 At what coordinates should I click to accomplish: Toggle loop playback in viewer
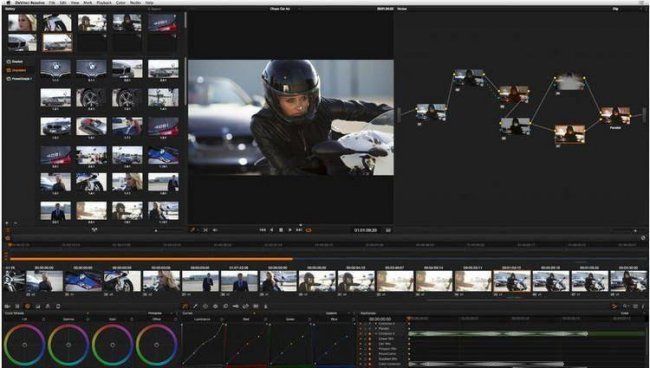click(x=308, y=230)
